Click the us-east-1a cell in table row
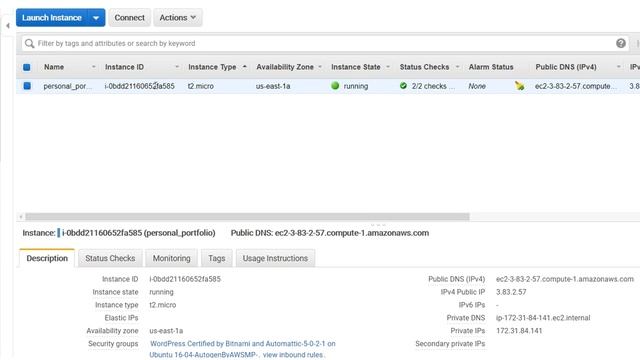 pyautogui.click(x=273, y=86)
